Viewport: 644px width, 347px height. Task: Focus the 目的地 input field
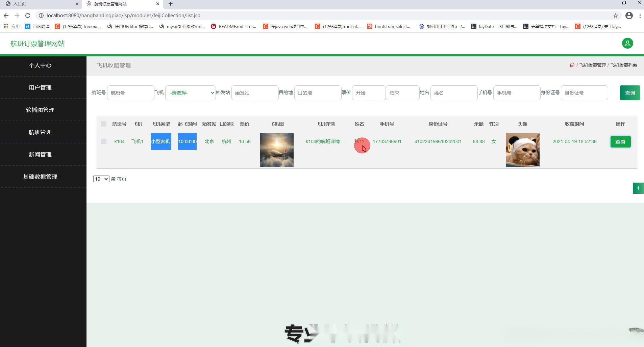[318, 93]
